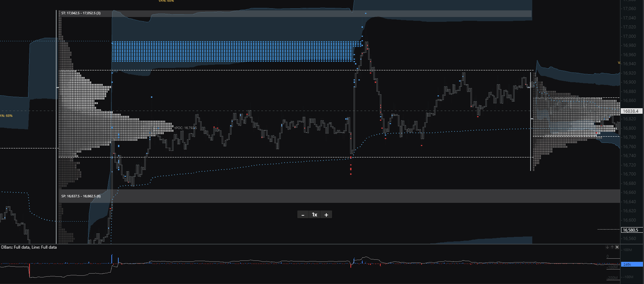Click the 16,900 price axis label
644x284 pixels.
coord(630,82)
